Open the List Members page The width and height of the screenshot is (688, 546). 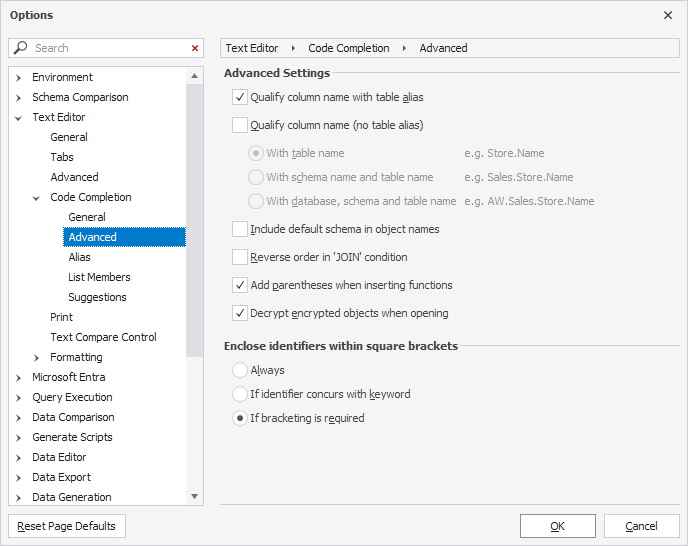(99, 277)
